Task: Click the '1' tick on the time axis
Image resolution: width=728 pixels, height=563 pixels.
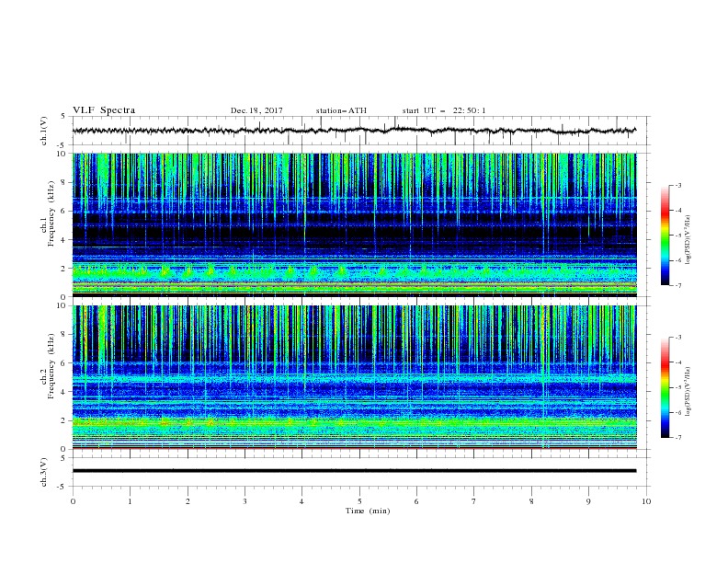Action: 130,501
